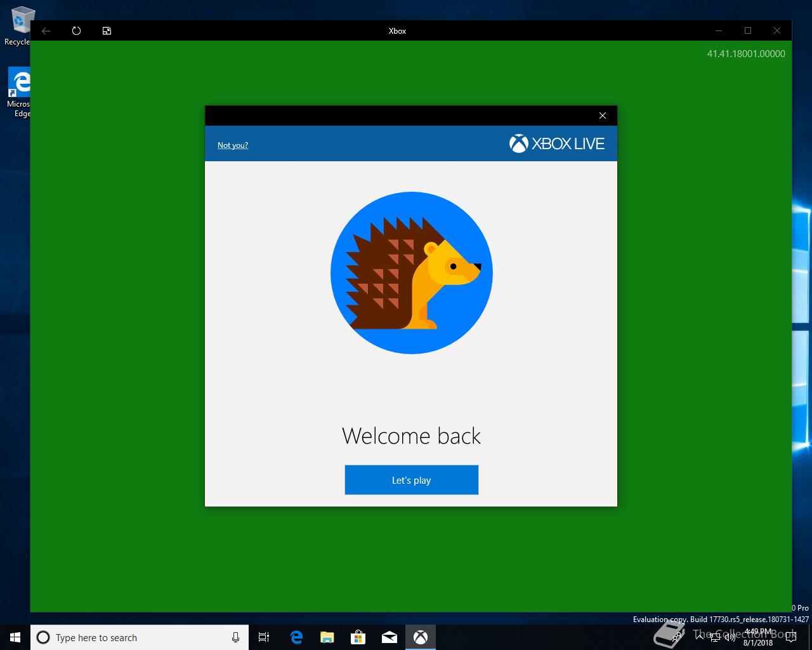The width and height of the screenshot is (812, 650).
Task: Click the search microphone icon
Action: 235,637
